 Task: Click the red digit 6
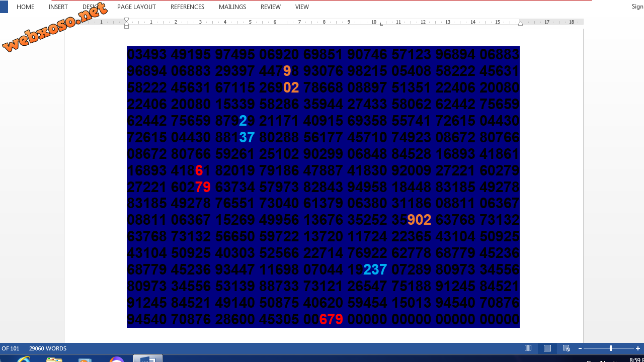pos(199,170)
